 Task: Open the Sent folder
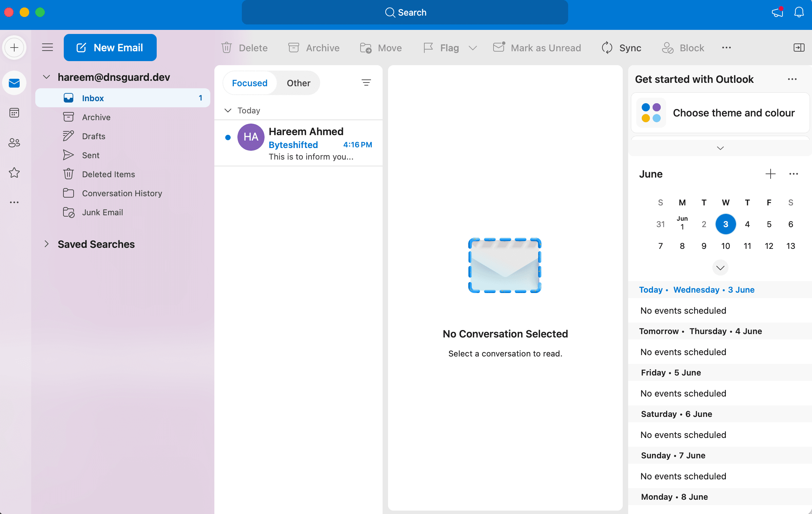(123, 155)
